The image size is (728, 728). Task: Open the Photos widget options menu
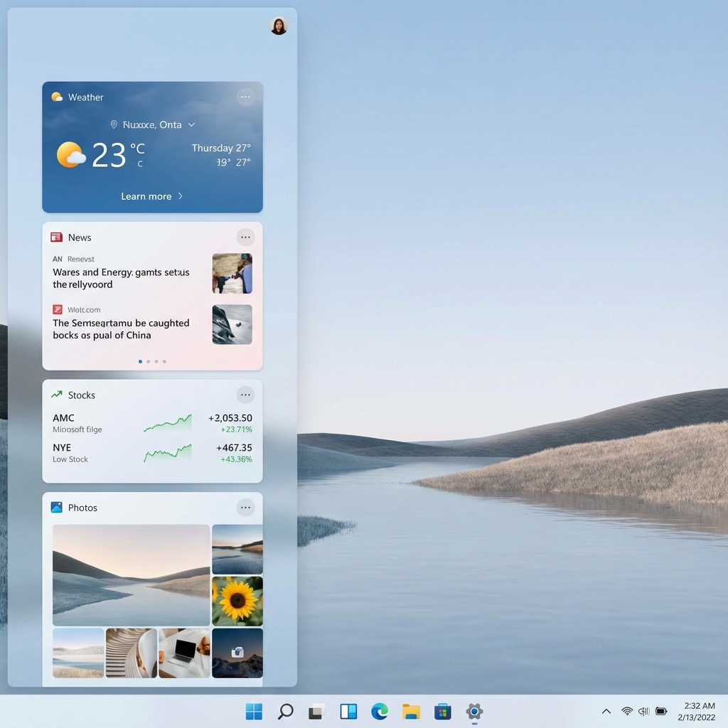point(245,507)
